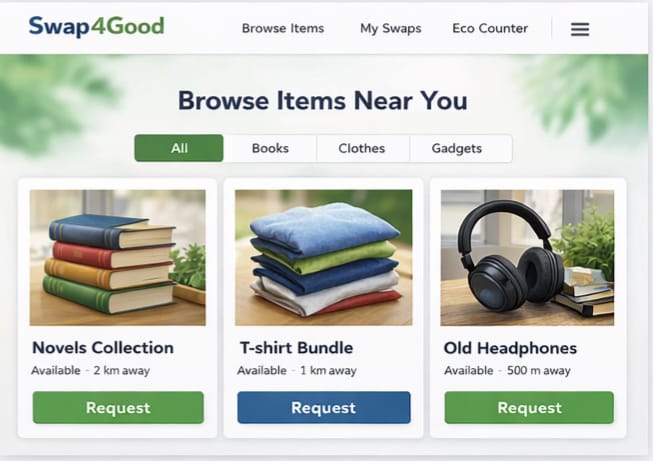Open the Browse Items nav link
This screenshot has height=461, width=653.
coord(283,28)
